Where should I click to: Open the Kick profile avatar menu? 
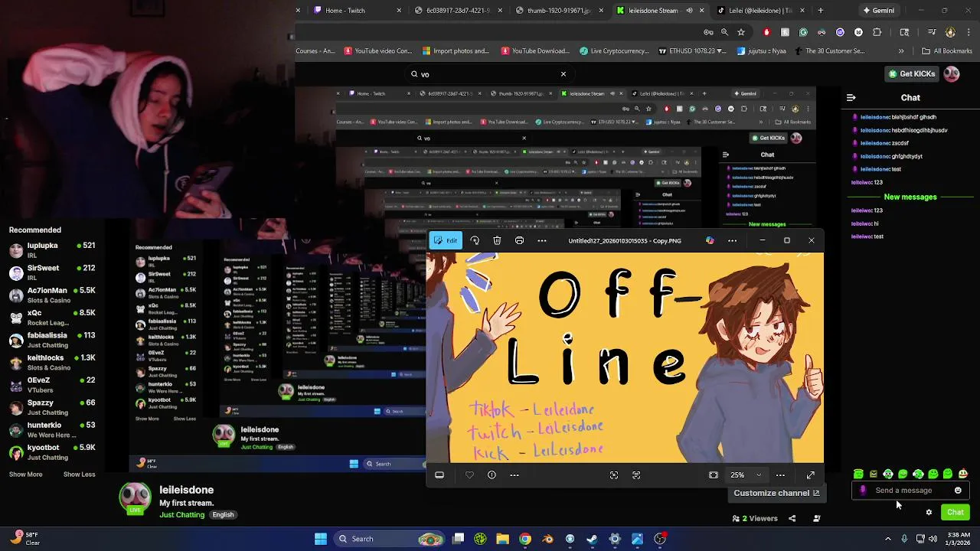952,73
